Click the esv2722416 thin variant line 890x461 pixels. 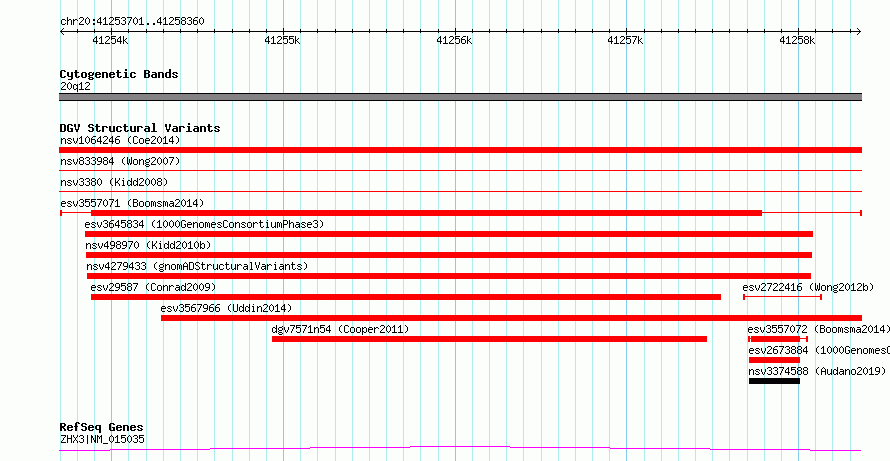[782, 297]
